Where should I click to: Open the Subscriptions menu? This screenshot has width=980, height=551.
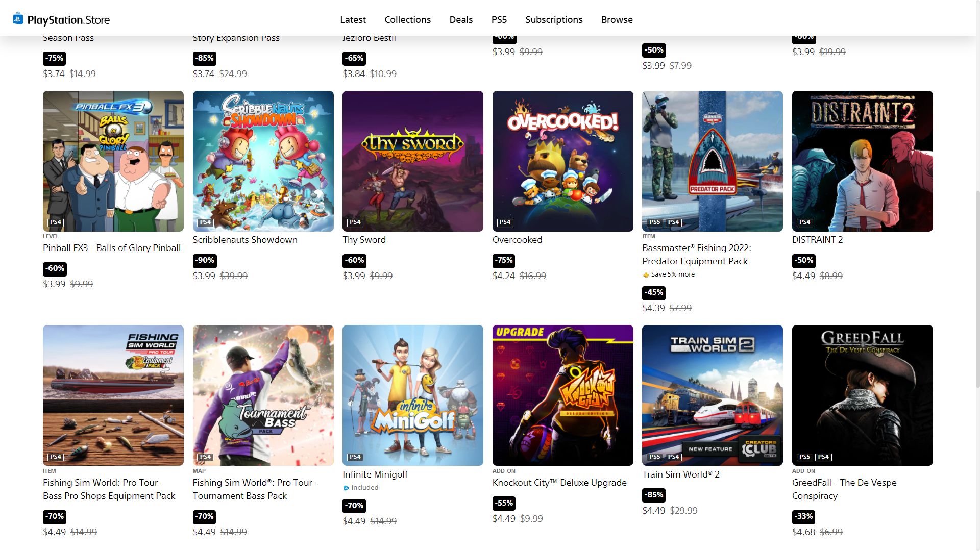pyautogui.click(x=554, y=20)
